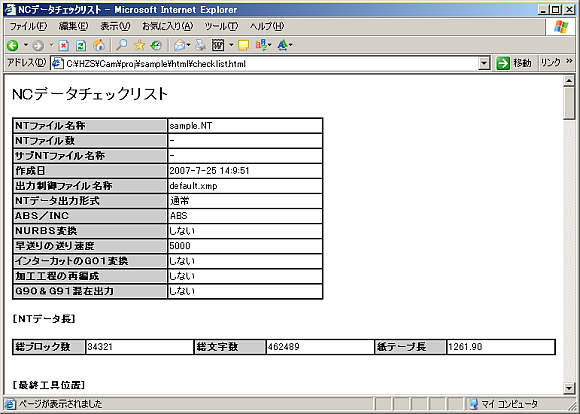Open Favorites star icon
Image resolution: width=580 pixels, height=414 pixels.
(x=139, y=46)
